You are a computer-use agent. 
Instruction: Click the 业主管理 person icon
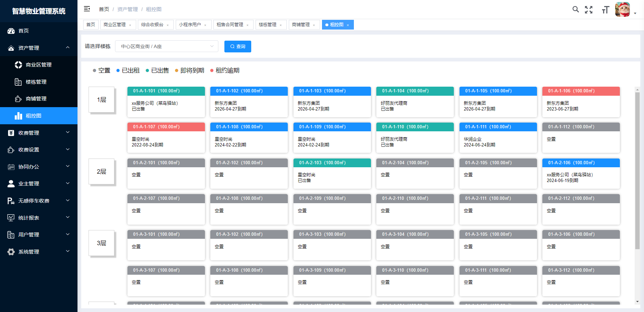(11, 184)
